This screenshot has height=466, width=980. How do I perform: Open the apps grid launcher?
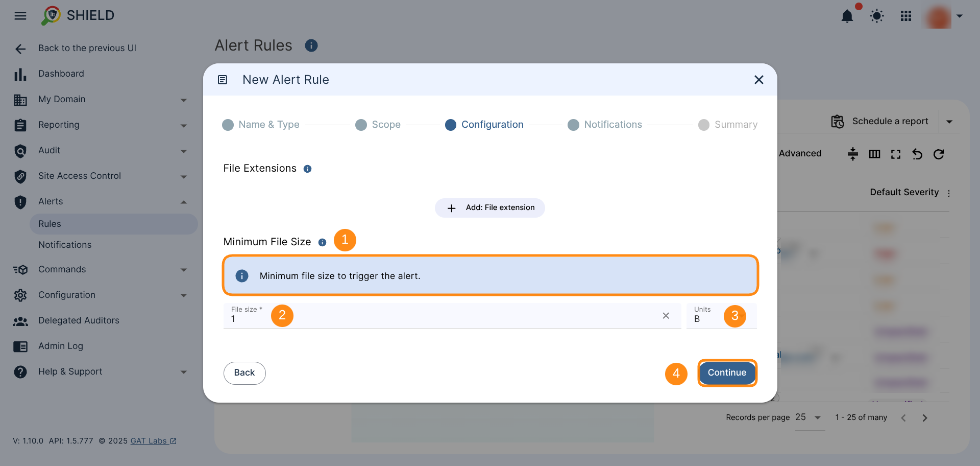(x=906, y=16)
